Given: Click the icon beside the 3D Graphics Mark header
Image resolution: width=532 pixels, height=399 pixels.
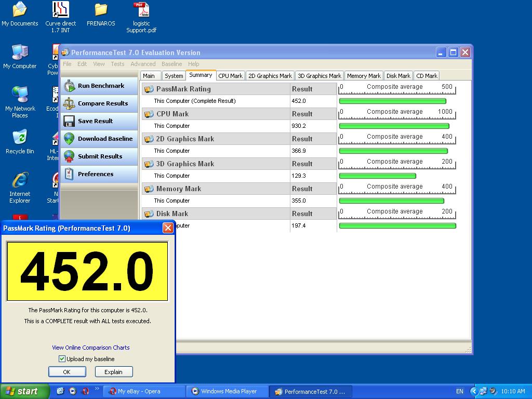Looking at the screenshot, I should (x=149, y=164).
